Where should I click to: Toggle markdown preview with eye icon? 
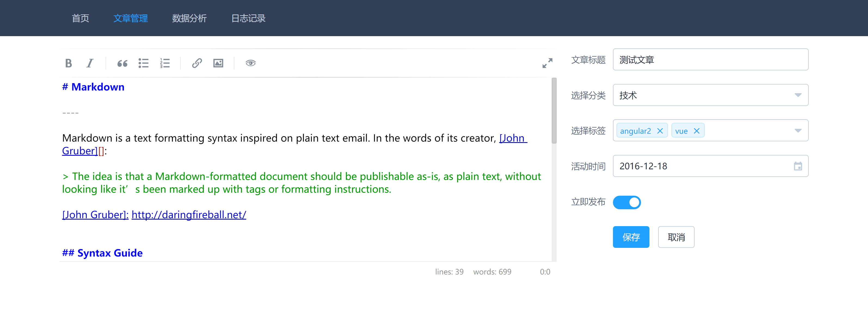(x=250, y=63)
